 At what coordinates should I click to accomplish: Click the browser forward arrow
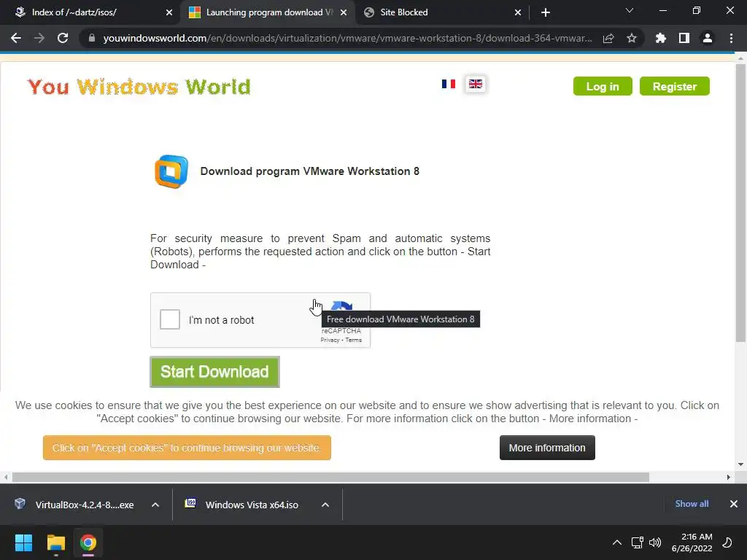point(39,38)
